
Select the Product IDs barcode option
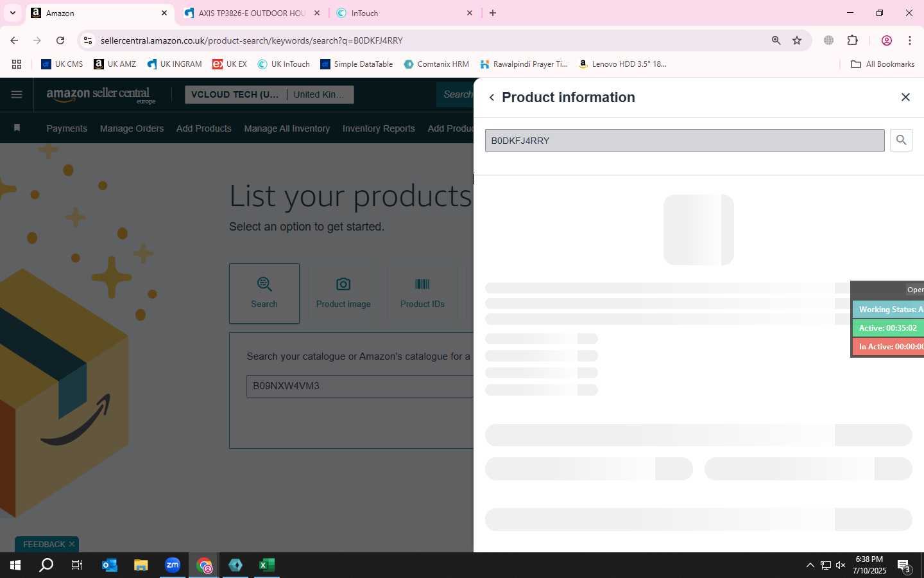[422, 293]
